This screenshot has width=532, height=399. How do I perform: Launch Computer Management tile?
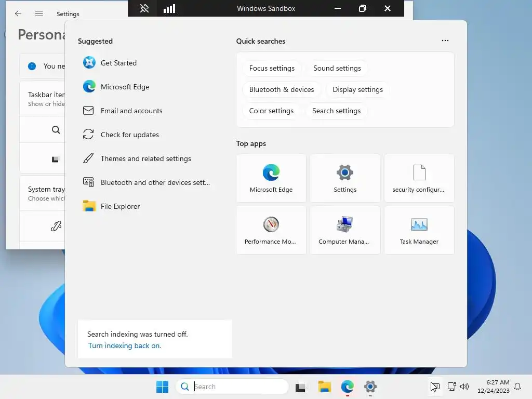(345, 230)
